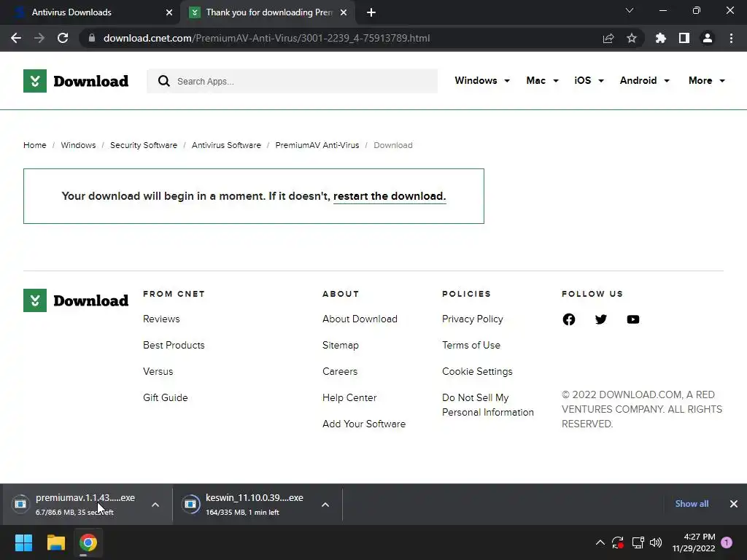Focus the Search Apps input field
Viewport: 747px width, 560px height.
click(292, 81)
